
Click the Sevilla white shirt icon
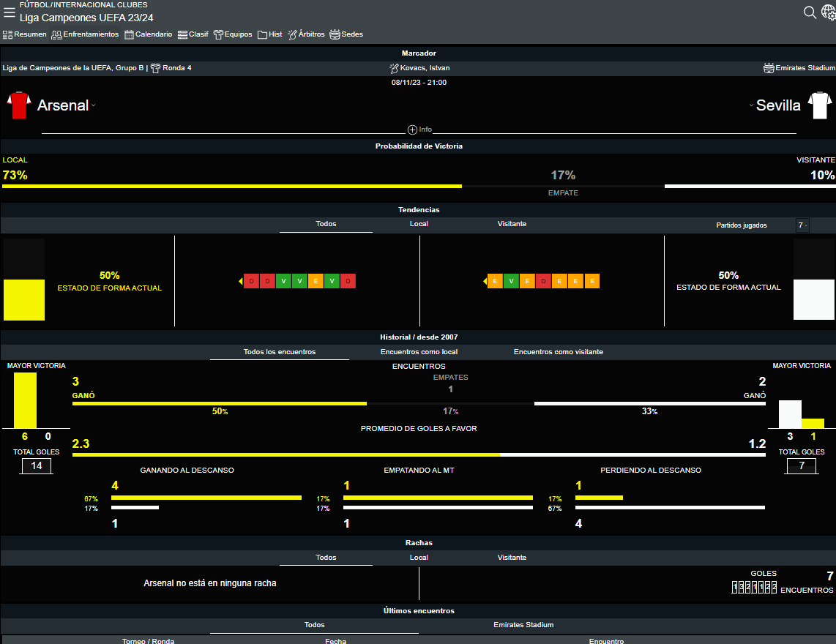[818, 105]
